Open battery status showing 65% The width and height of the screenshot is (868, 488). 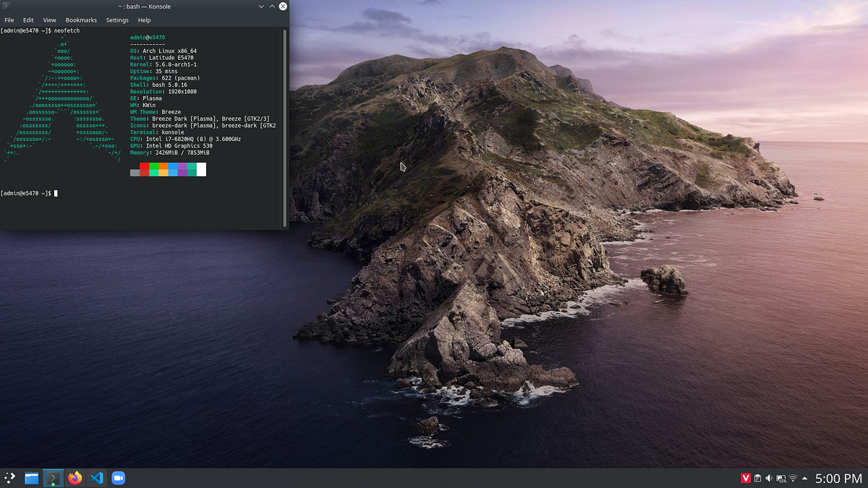click(781, 478)
